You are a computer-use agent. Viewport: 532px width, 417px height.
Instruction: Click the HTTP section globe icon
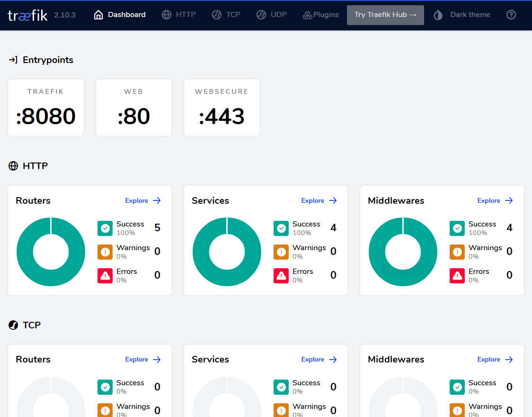[13, 166]
